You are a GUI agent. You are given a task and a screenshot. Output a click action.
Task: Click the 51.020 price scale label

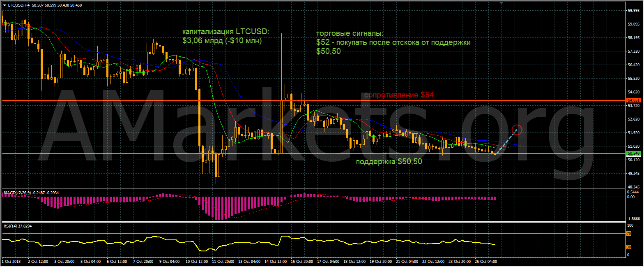633,146
